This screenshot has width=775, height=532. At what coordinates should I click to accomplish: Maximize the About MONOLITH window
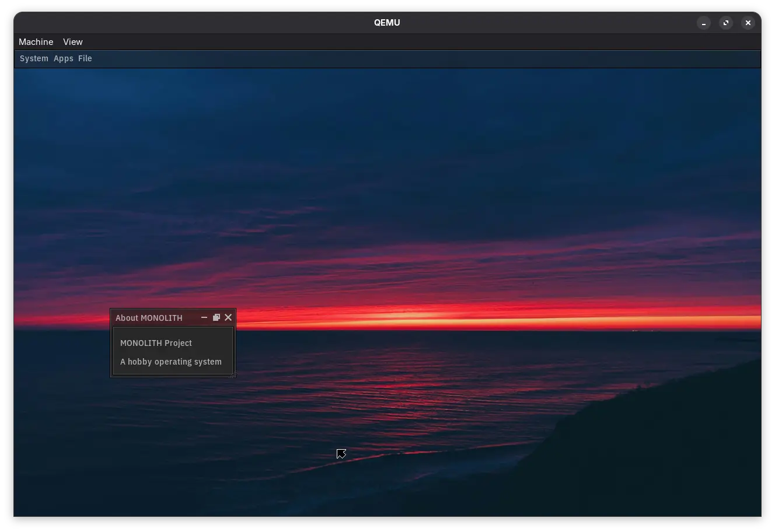tap(216, 317)
